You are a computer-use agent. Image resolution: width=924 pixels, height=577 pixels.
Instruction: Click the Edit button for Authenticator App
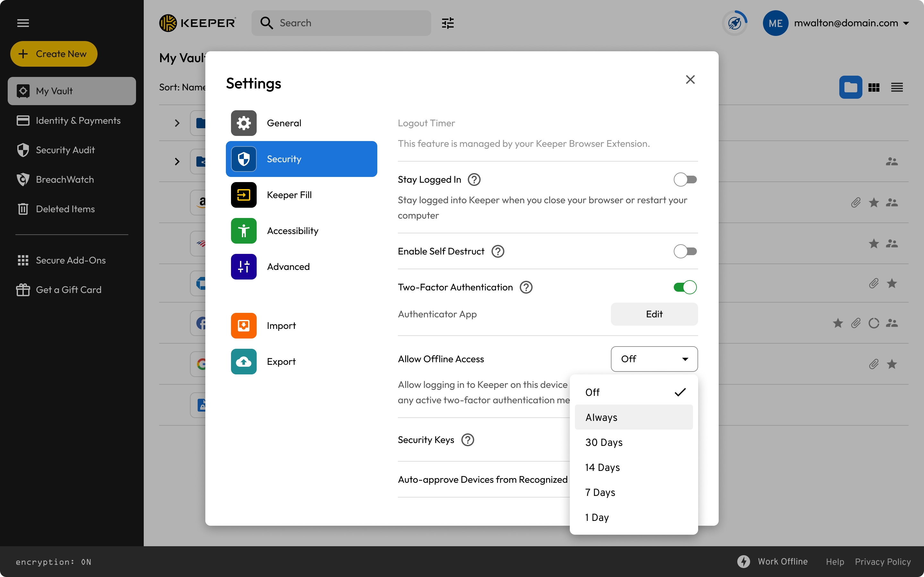[654, 314]
